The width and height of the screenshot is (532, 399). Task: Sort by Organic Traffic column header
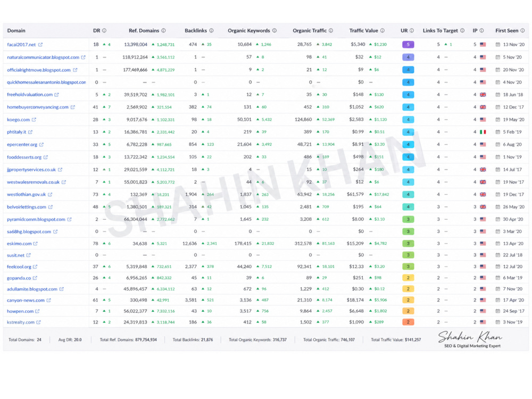[x=310, y=30]
